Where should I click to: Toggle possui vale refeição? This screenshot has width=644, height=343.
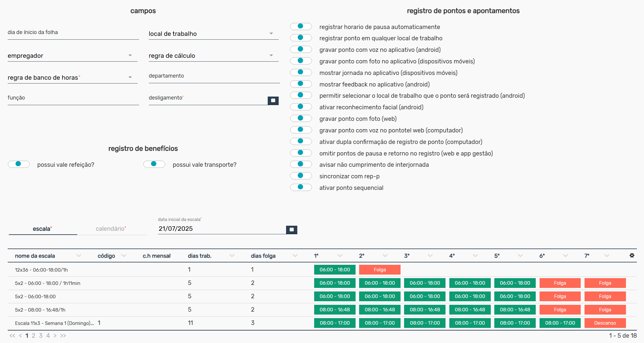coord(19,164)
